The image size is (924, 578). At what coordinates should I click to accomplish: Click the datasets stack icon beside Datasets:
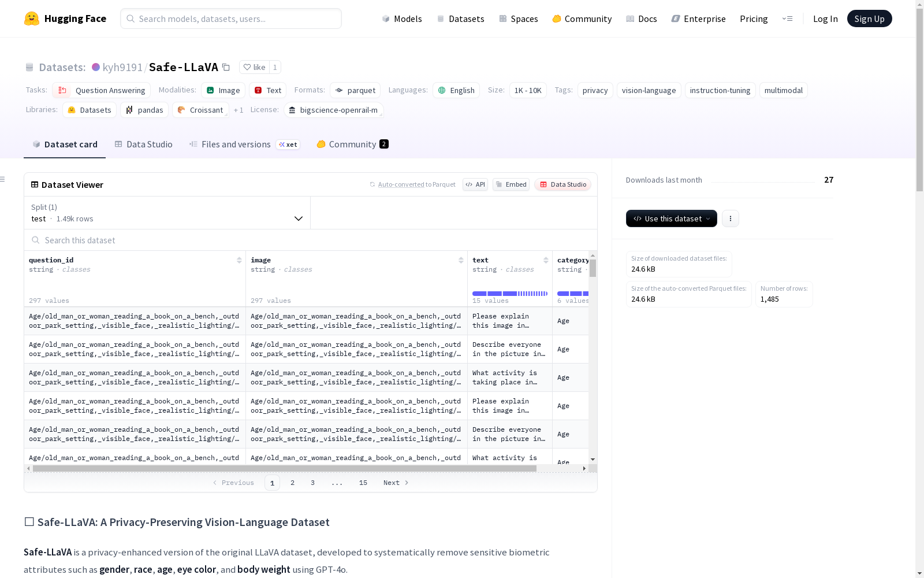pos(29,67)
